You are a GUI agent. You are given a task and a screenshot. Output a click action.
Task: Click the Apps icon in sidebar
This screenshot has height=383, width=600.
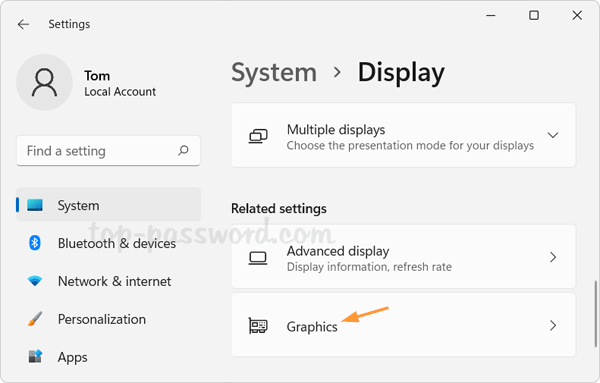point(35,357)
